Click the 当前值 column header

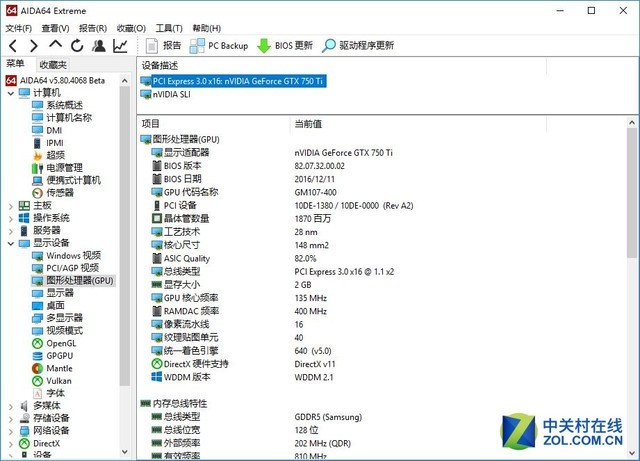[308, 124]
